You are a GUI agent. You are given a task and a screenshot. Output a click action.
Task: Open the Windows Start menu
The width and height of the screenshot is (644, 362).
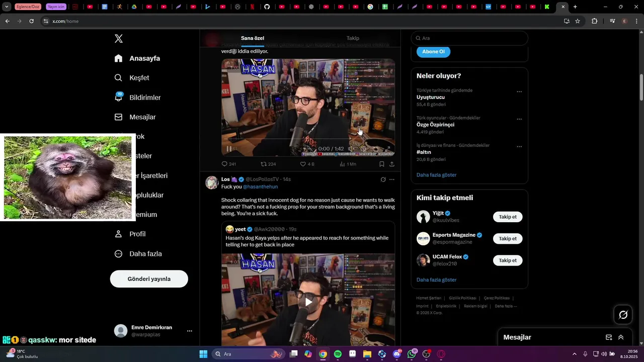(203, 354)
